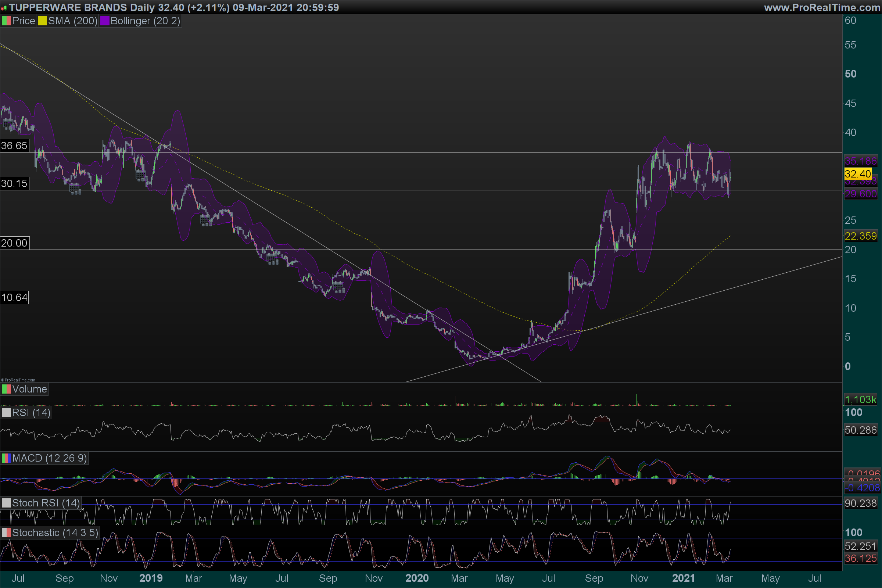Click the Stochastic (14 3 5) legend icon

click(6, 533)
